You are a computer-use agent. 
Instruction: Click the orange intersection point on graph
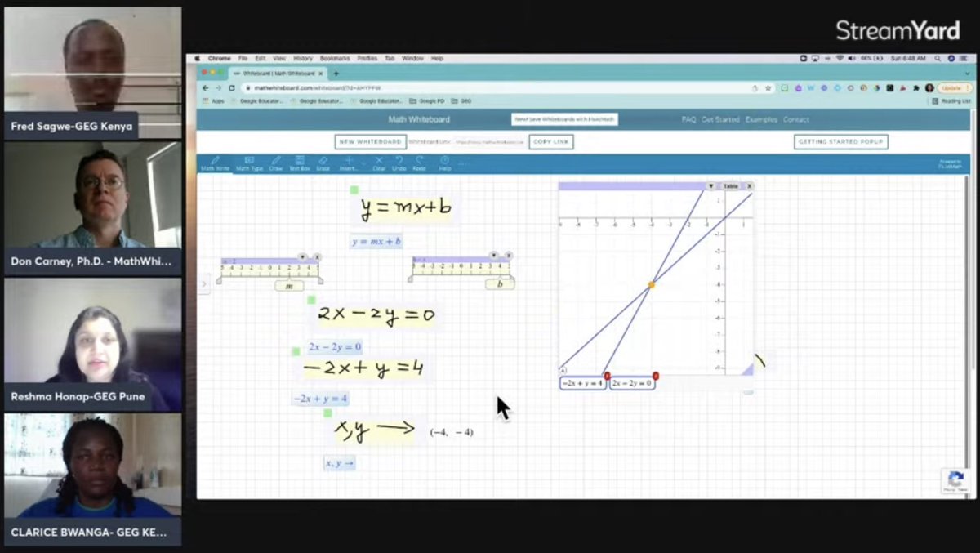click(652, 284)
